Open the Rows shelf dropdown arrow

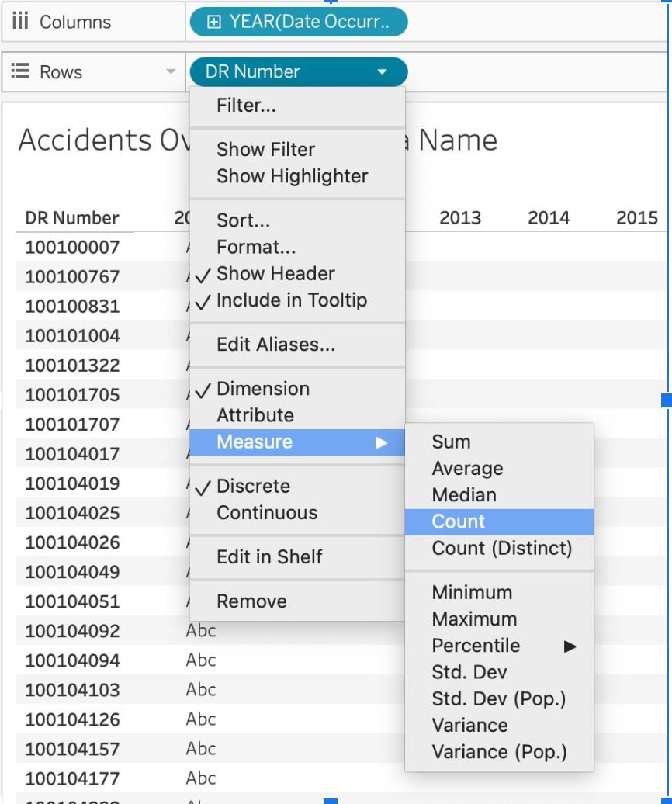click(171, 71)
